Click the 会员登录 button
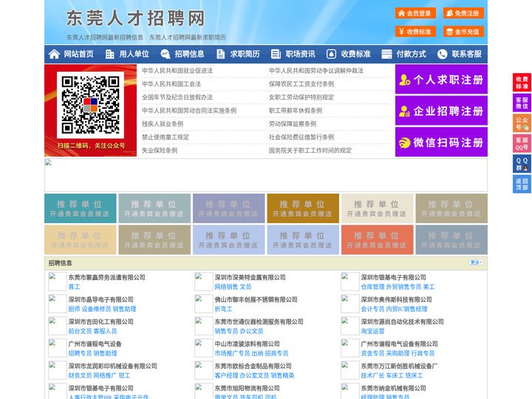 pos(415,13)
